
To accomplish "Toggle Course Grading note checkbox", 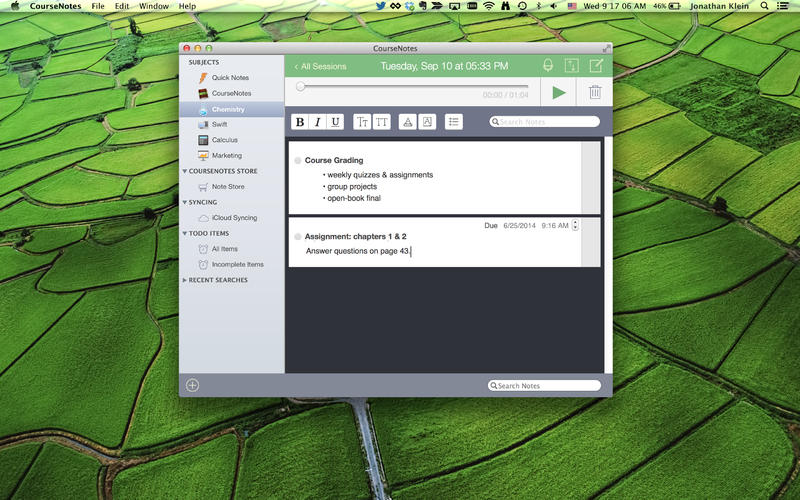I will pos(297,160).
